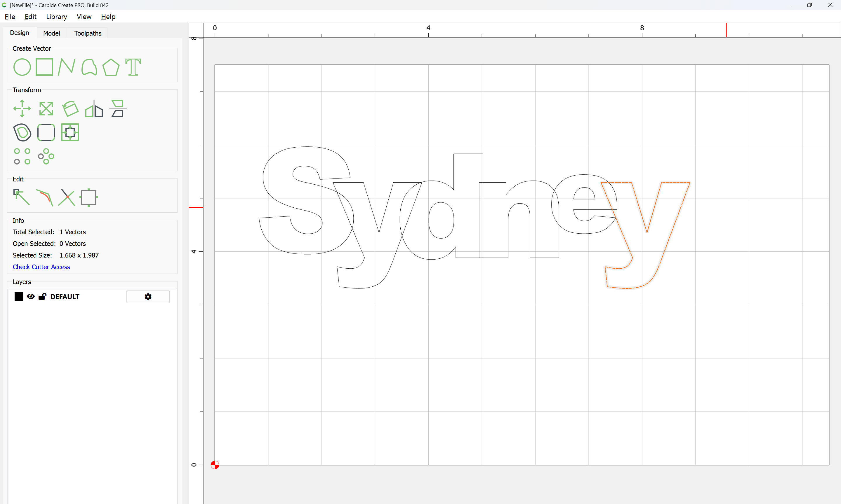
Task: Activate the Node Edit tool
Action: click(21, 197)
